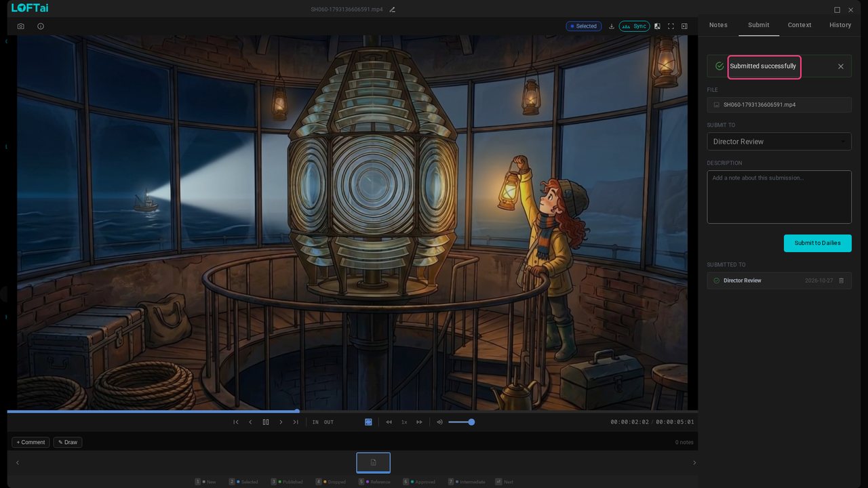This screenshot has height=488, width=868.
Task: Switch to the History tab
Action: click(x=840, y=25)
